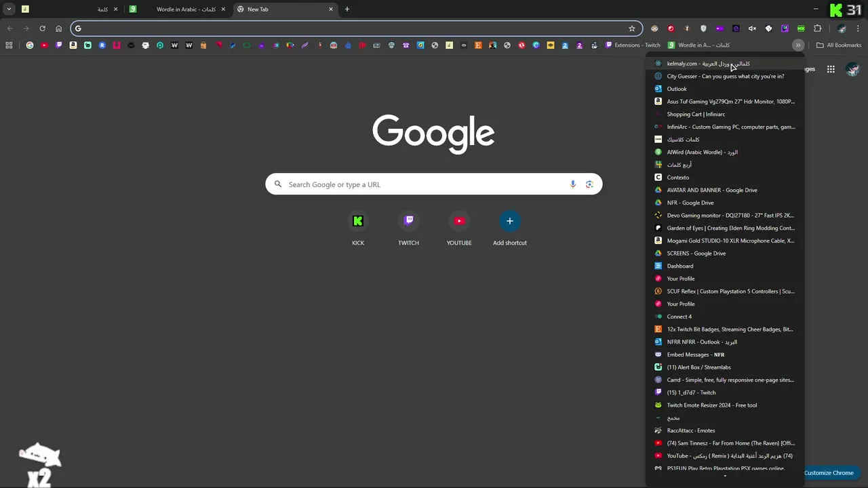Open the Apps grid in the bookmarks bar
868x488 pixels.
click(x=9, y=45)
